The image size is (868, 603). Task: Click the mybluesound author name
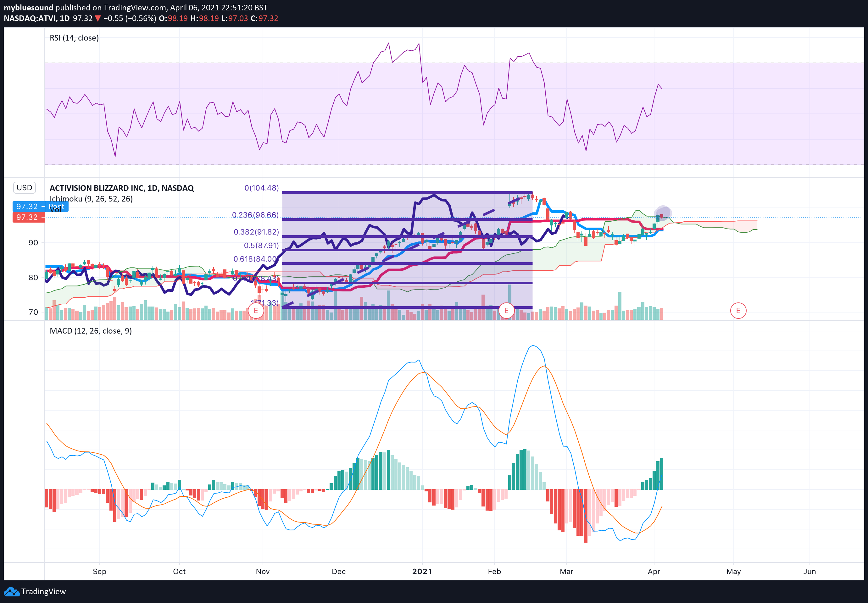(x=29, y=8)
